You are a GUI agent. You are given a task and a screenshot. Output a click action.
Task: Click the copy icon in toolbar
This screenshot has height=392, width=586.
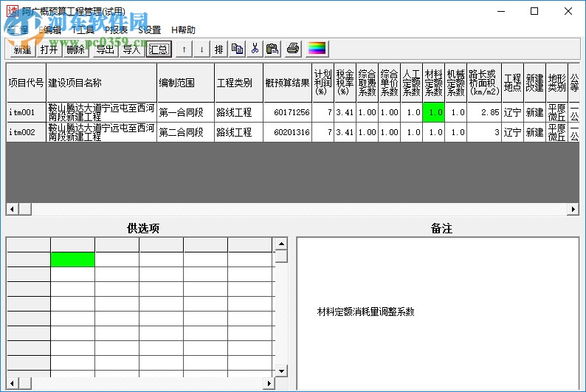click(x=238, y=49)
